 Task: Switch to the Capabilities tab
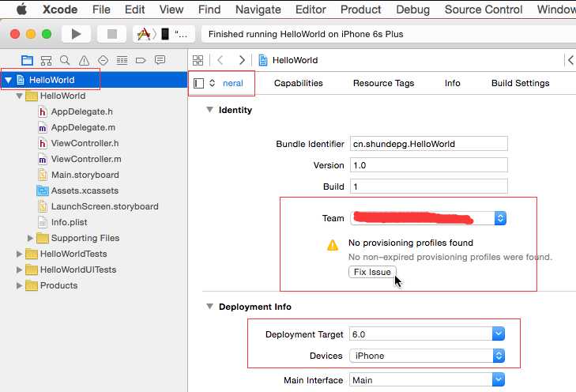(299, 84)
